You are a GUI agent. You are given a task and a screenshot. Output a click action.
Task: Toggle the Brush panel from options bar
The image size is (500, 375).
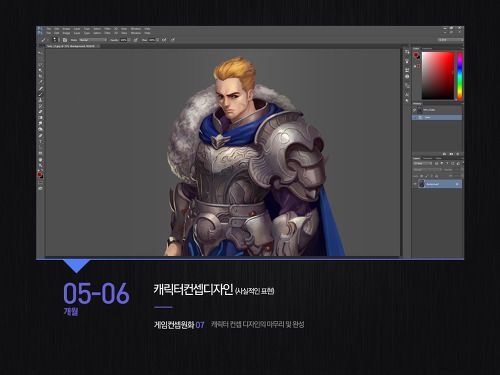65,40
